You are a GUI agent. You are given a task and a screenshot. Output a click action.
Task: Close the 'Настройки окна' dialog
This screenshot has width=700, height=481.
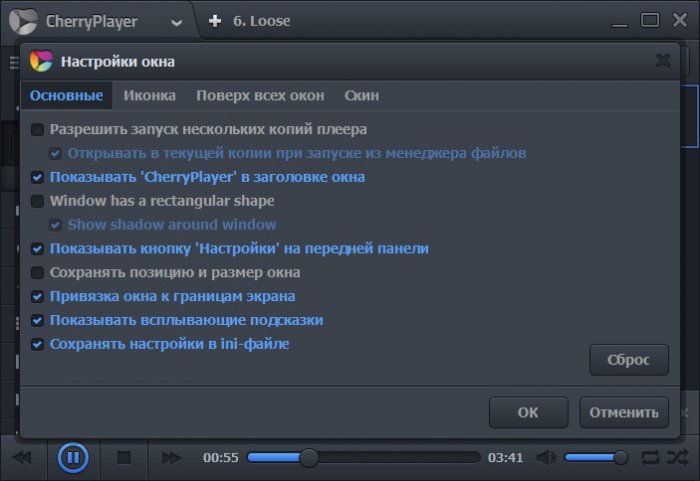[x=662, y=61]
